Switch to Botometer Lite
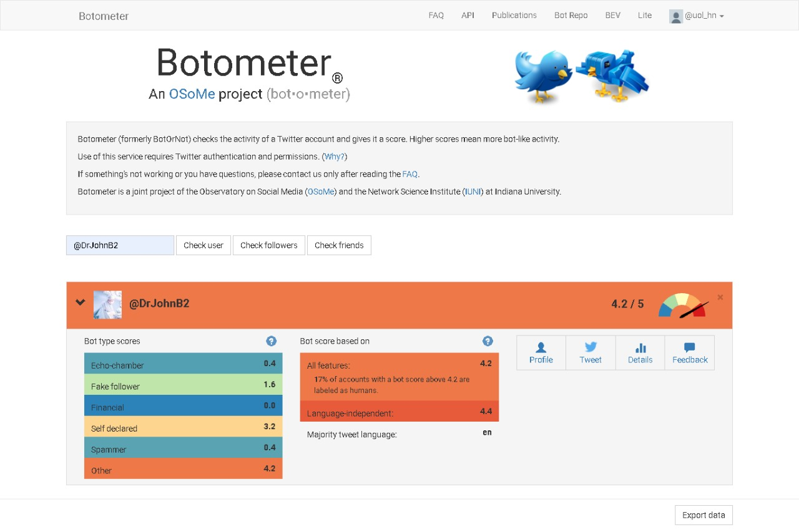799x532 pixels. (x=645, y=15)
